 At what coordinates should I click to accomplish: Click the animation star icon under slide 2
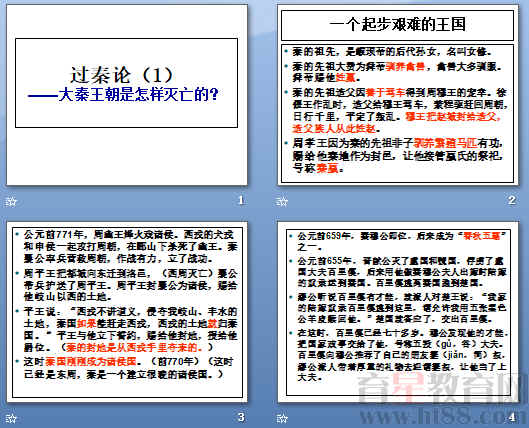pos(282,202)
